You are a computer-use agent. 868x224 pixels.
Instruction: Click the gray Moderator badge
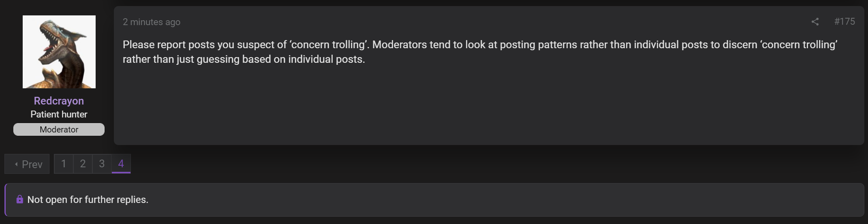59,130
